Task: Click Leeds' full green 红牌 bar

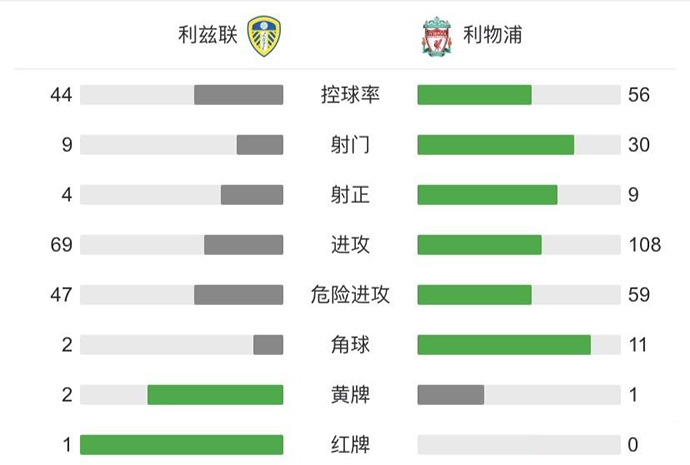Action: coord(181,445)
